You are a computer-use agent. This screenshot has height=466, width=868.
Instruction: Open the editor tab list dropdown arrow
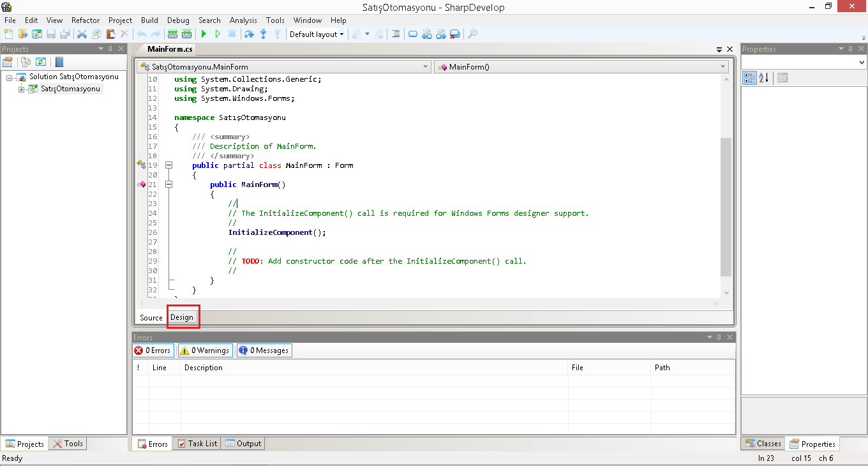click(x=719, y=49)
